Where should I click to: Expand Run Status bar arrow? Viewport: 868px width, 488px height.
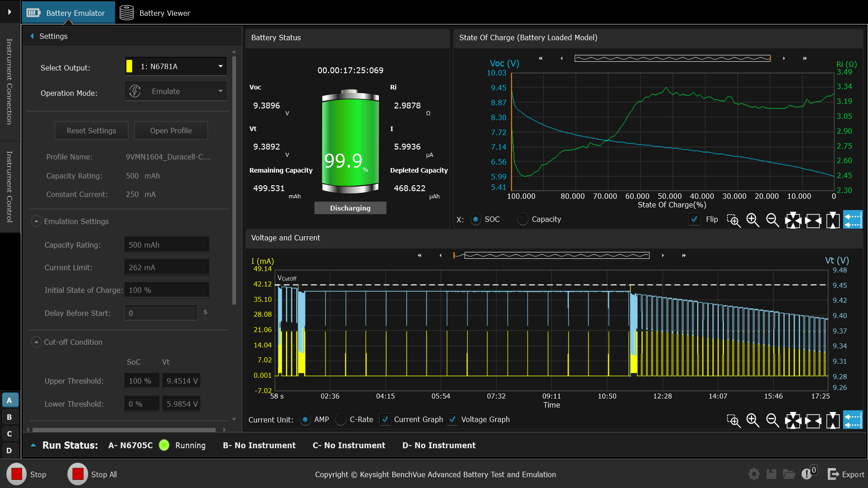click(x=33, y=446)
